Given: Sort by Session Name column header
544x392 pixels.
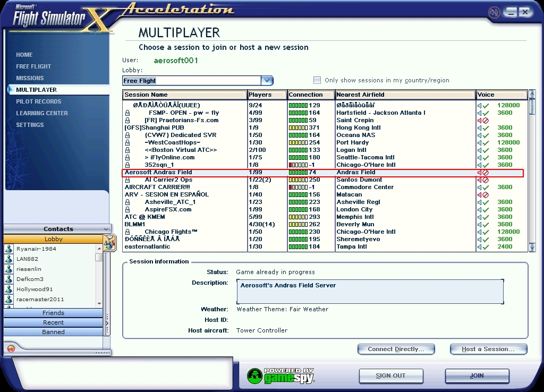Looking at the screenshot, I should 184,95.
